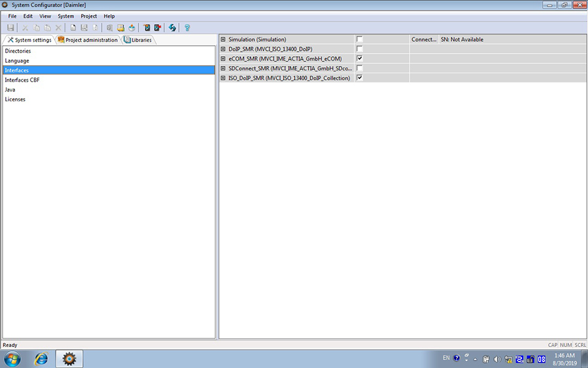Click the System Configurator gear taskbar icon
The width and height of the screenshot is (588, 368).
click(69, 358)
